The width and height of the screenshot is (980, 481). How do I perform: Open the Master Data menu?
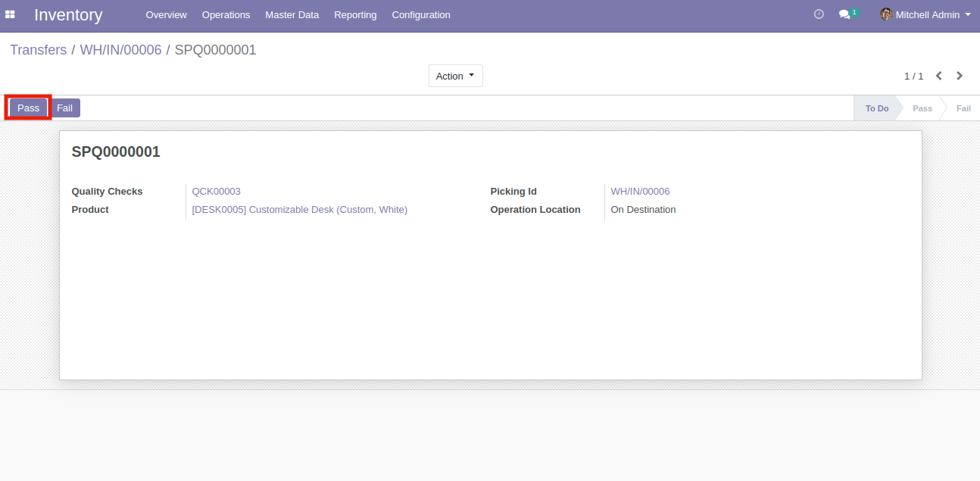(x=292, y=14)
